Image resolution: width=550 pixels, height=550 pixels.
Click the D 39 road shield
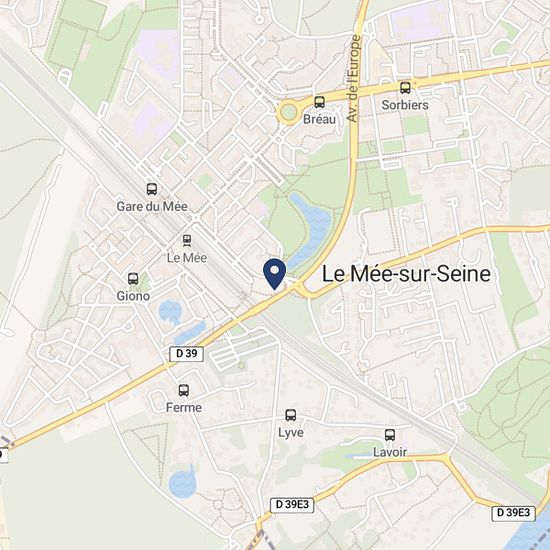(x=187, y=354)
